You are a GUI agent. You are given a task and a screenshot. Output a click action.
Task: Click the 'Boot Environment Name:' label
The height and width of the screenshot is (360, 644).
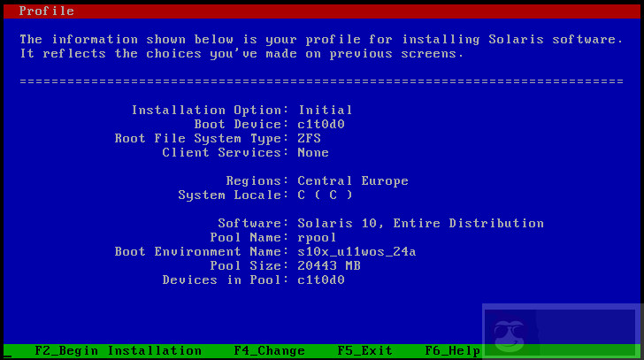(202, 251)
